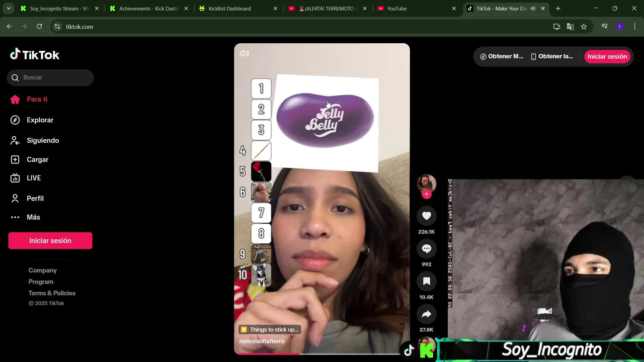Expand the Terms & Policies section
This screenshot has height=362, width=644.
tap(52, 293)
